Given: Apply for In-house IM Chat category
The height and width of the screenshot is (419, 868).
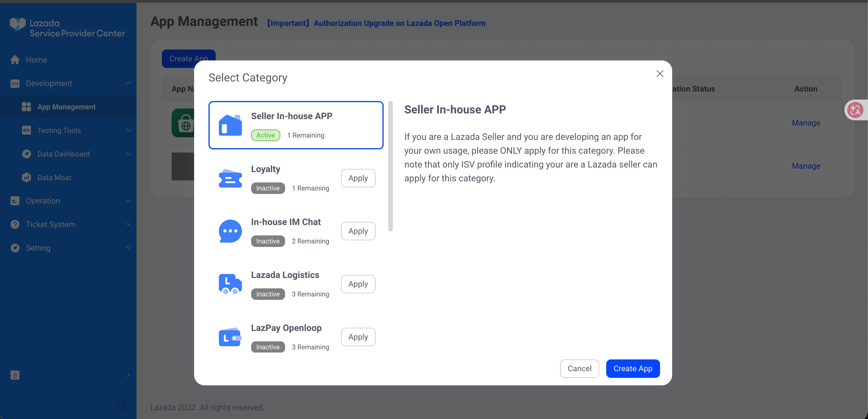Looking at the screenshot, I should [x=358, y=231].
